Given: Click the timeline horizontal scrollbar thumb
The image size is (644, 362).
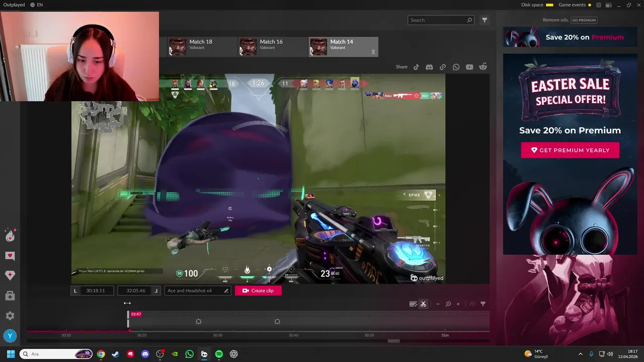Looking at the screenshot, I should (393, 341).
